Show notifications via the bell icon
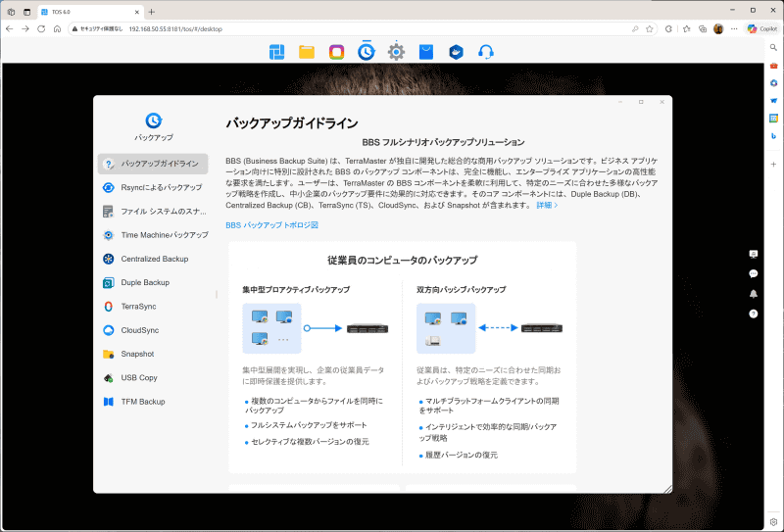This screenshot has height=532, width=784. 753,294
